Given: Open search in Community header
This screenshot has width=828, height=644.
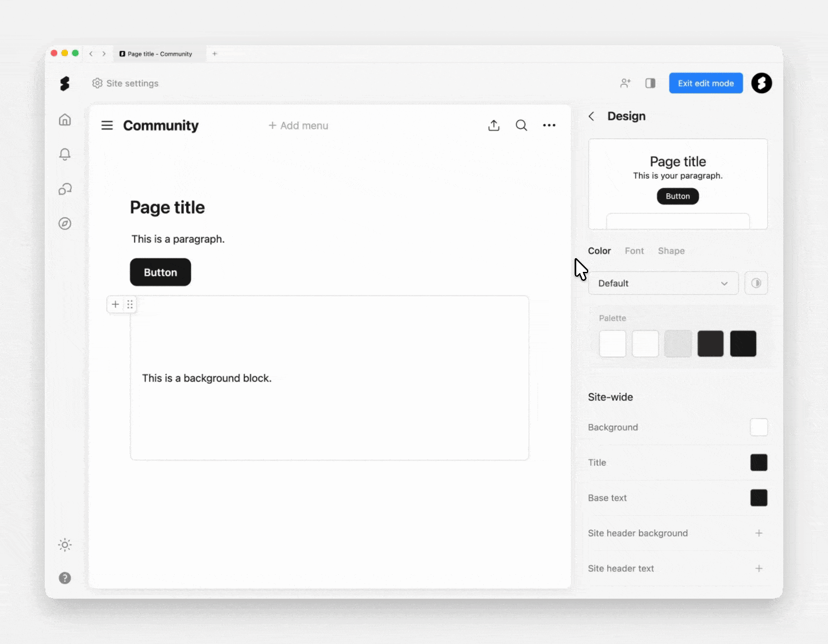Looking at the screenshot, I should click(x=521, y=125).
